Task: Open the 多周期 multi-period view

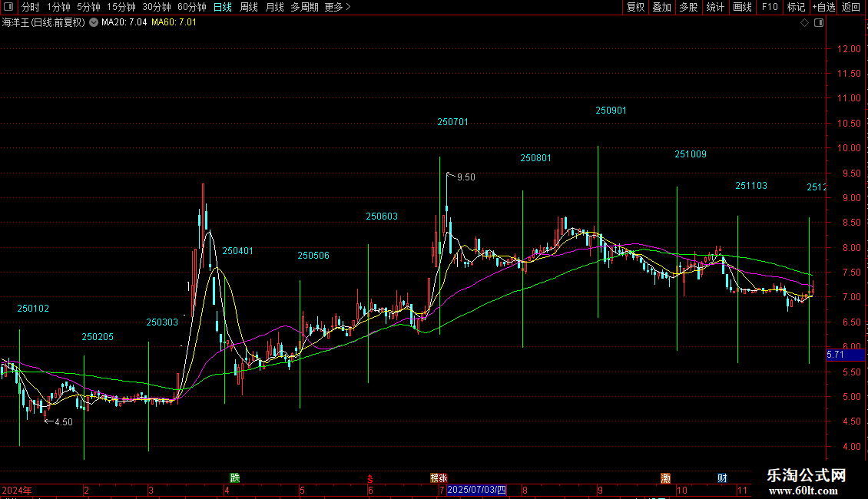Action: pyautogui.click(x=304, y=7)
